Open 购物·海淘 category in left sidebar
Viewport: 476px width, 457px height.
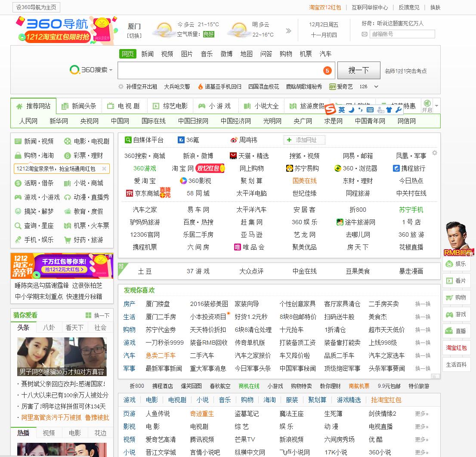coord(34,155)
